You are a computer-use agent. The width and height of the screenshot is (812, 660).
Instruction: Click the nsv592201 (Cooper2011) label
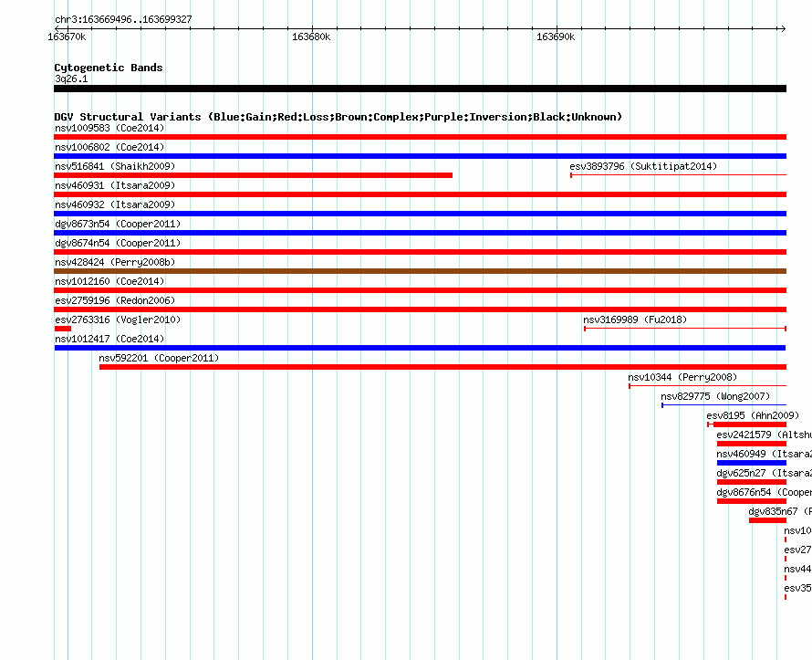pyautogui.click(x=159, y=358)
